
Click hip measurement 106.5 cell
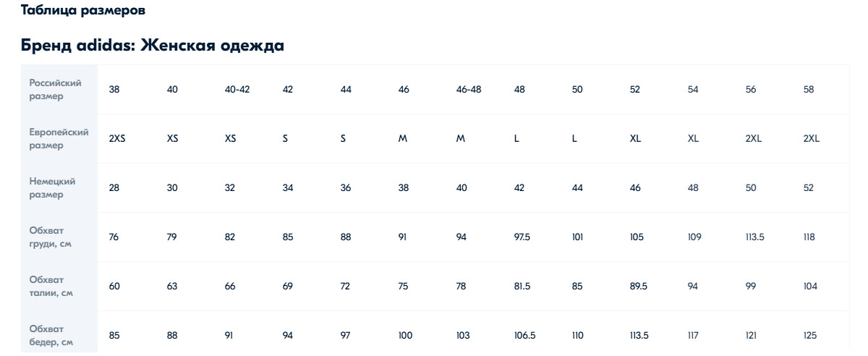524,336
